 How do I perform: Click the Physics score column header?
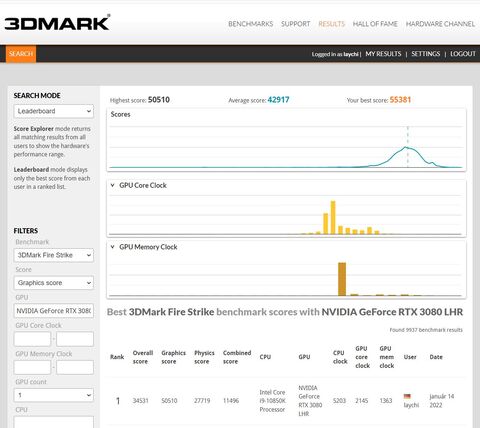point(204,357)
